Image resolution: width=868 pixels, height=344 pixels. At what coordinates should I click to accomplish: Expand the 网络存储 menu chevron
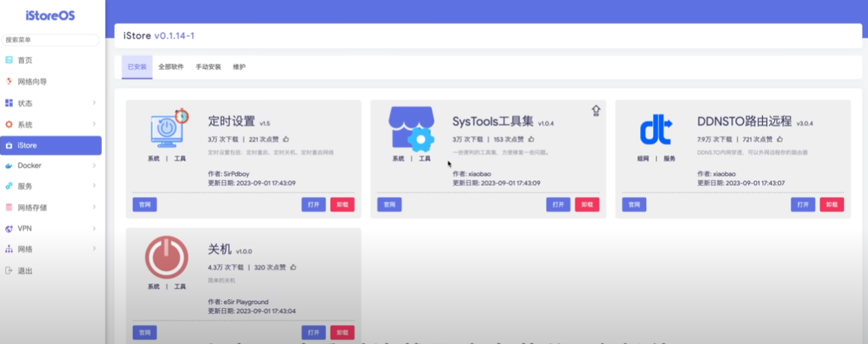click(x=94, y=208)
